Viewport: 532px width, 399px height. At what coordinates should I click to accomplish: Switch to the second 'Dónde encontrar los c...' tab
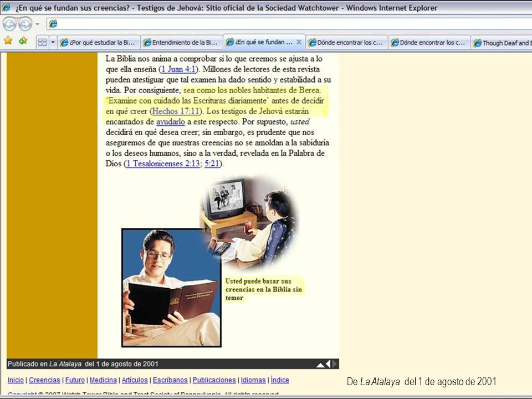click(429, 43)
